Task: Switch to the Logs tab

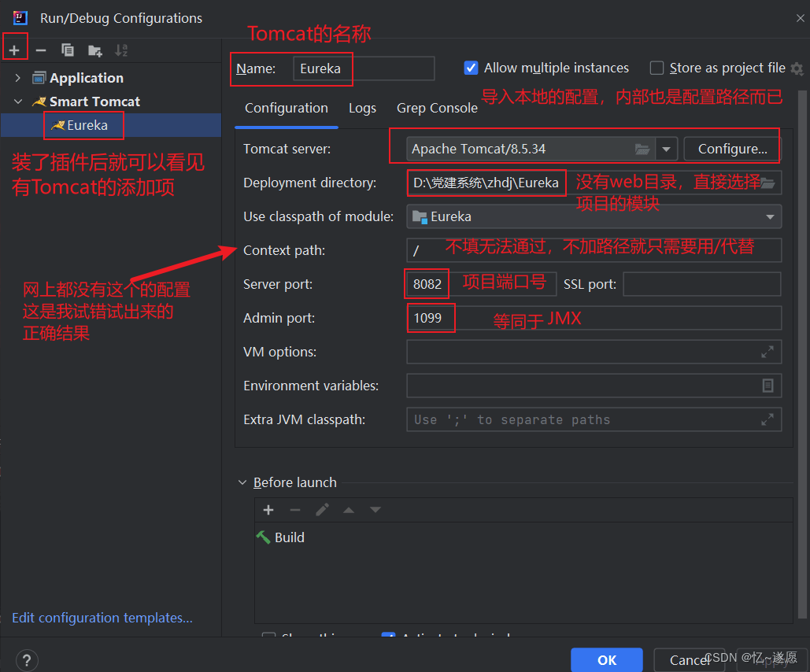Action: pos(362,108)
